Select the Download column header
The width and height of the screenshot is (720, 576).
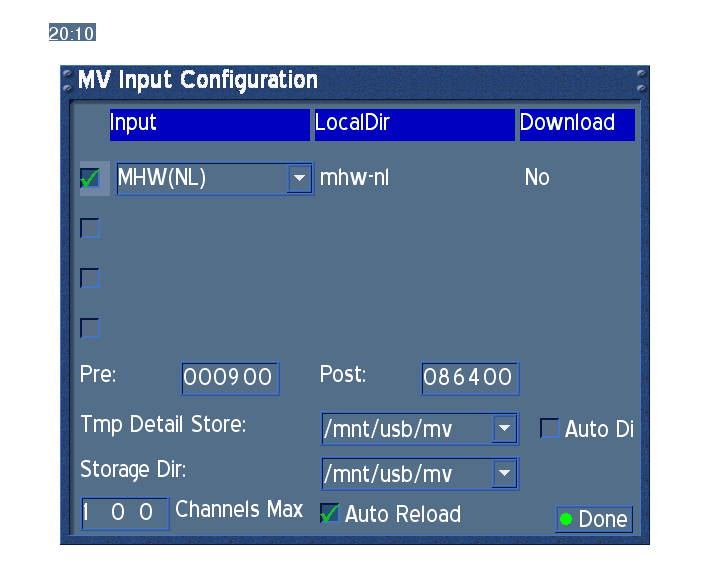(x=577, y=124)
